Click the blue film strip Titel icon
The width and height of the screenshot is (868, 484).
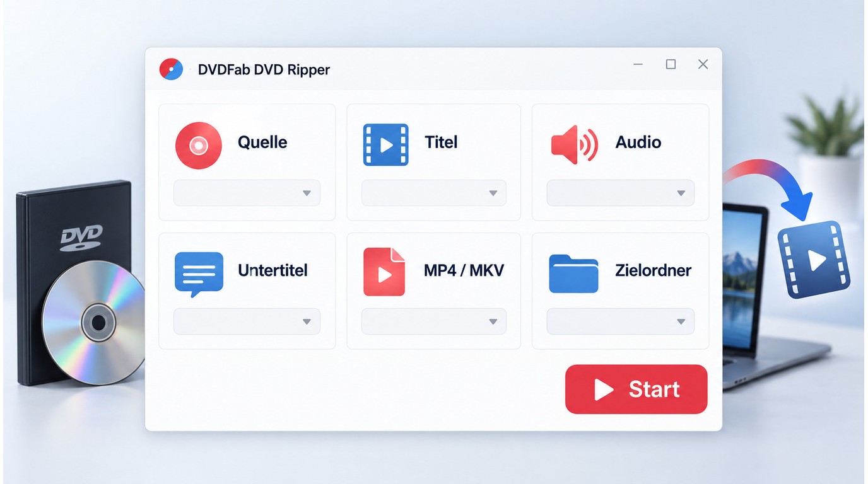click(x=385, y=145)
